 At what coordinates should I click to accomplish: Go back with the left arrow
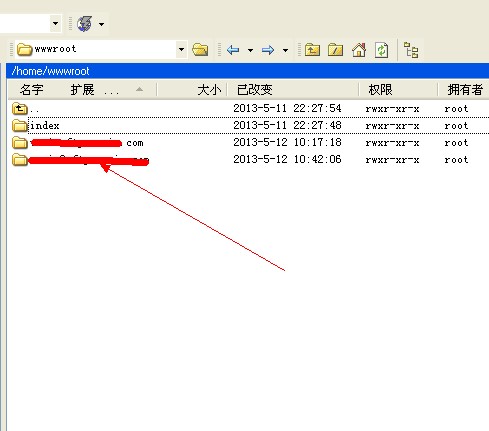coord(233,50)
